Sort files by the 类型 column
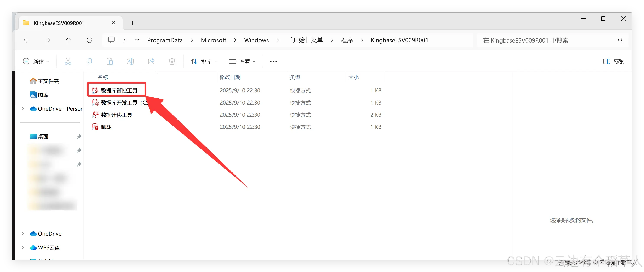Viewport: 644px width, 272px height. pyautogui.click(x=295, y=77)
